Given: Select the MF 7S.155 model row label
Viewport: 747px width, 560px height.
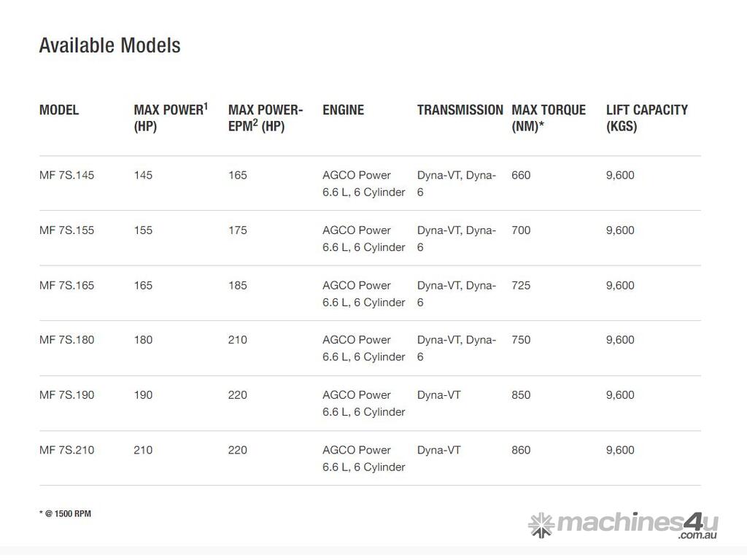Looking at the screenshot, I should pyautogui.click(x=67, y=230).
